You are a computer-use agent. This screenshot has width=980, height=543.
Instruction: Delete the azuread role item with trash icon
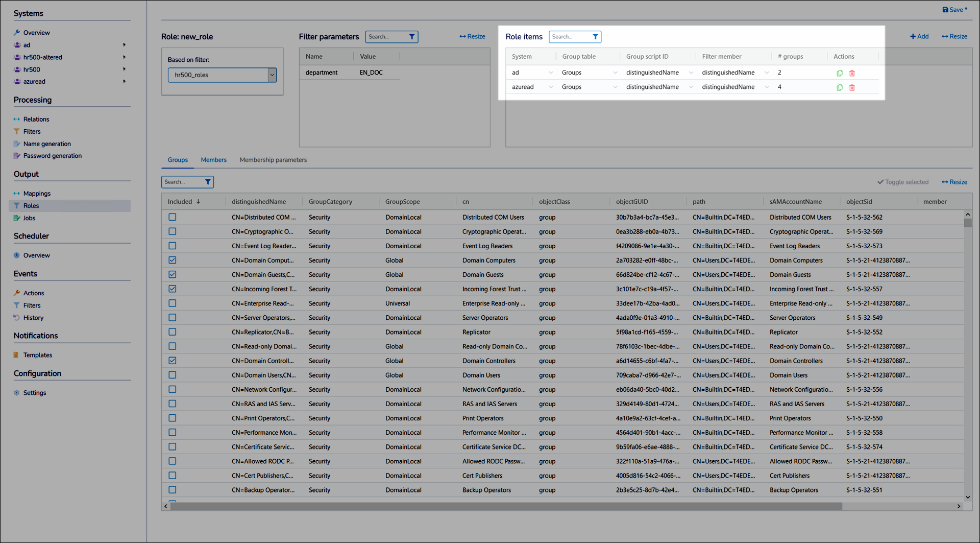coord(851,87)
